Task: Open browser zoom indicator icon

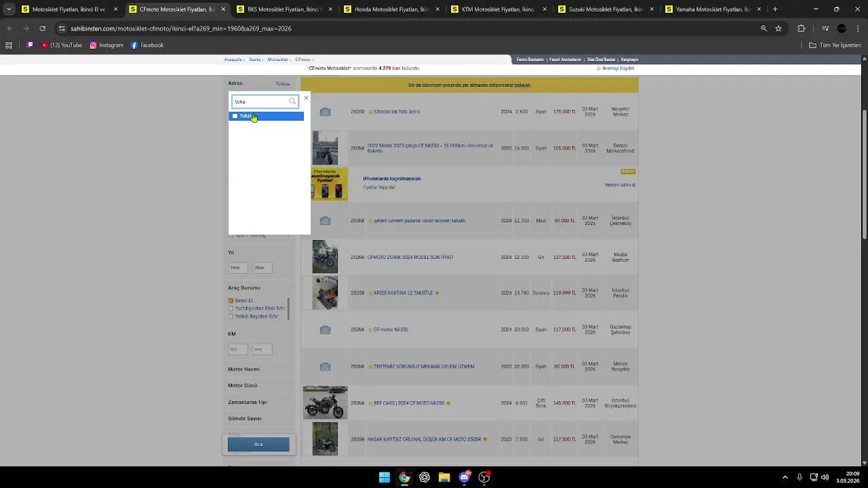Action: click(764, 28)
